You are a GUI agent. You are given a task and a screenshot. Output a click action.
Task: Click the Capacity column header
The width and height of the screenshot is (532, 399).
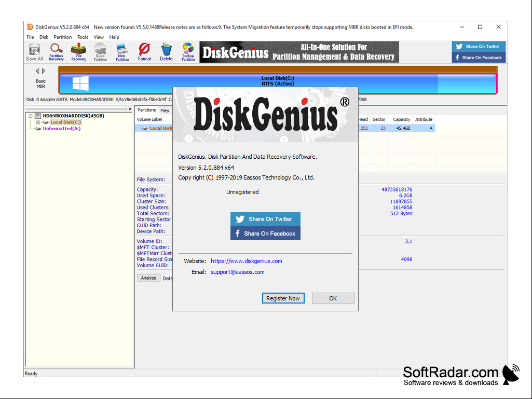click(x=401, y=119)
